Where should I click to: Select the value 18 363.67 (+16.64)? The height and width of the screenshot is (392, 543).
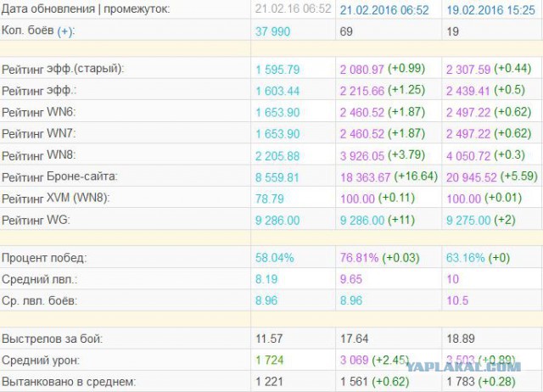[389, 177]
